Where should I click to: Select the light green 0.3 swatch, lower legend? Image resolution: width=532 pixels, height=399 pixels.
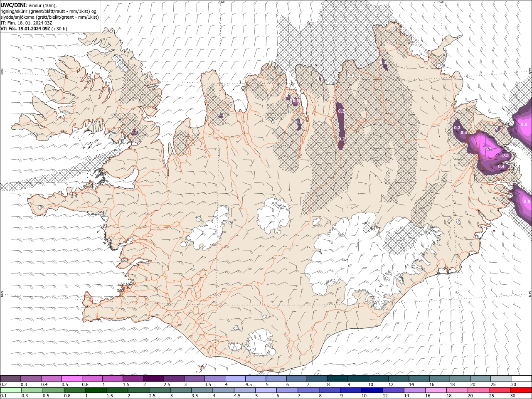tap(32, 390)
